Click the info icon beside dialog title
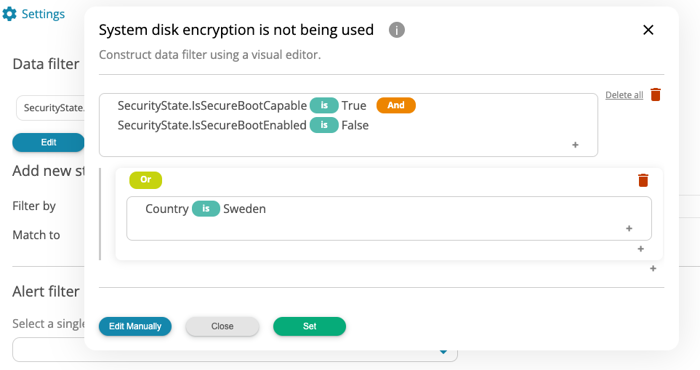The width and height of the screenshot is (700, 370). coord(396,30)
